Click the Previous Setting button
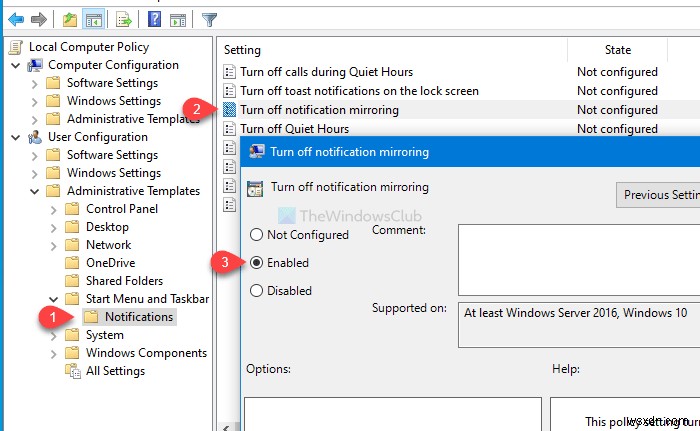This screenshot has height=431, width=700. click(658, 195)
